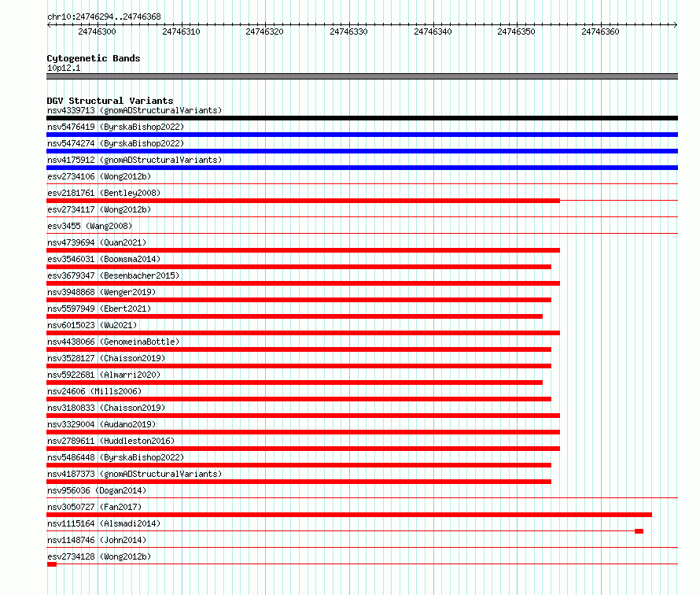
Task: Click the red bar under nsv3528127
Action: [x=299, y=366]
